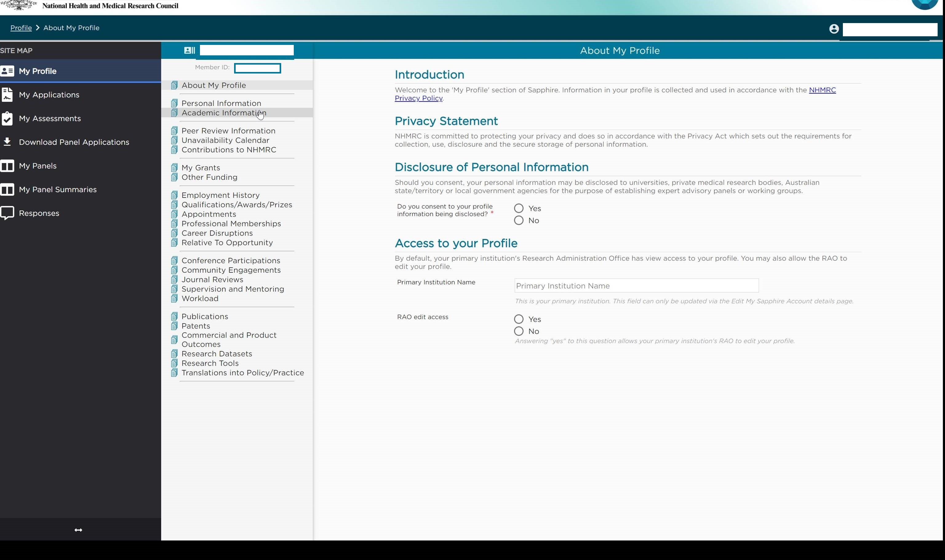Open Other Funding section
This screenshot has height=560, width=945.
(209, 177)
